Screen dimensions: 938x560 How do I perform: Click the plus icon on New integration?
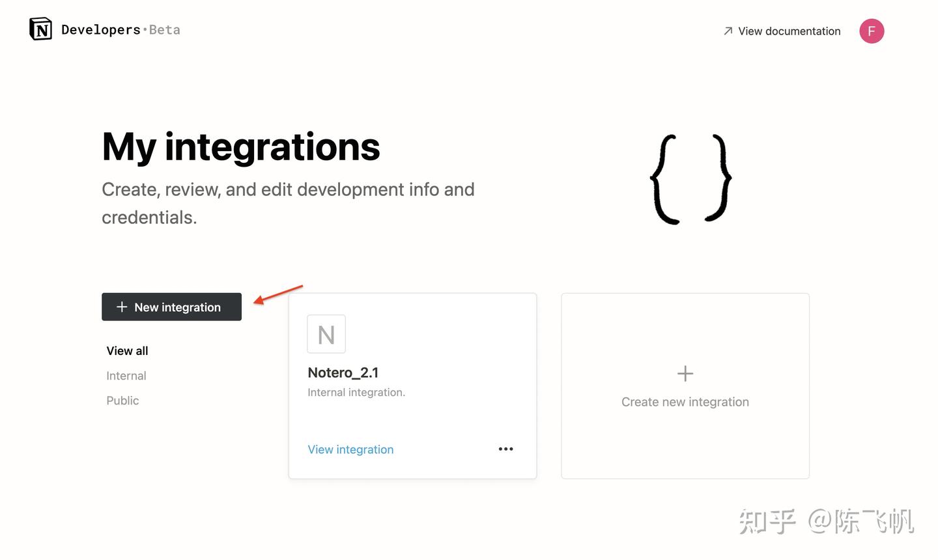coord(122,307)
